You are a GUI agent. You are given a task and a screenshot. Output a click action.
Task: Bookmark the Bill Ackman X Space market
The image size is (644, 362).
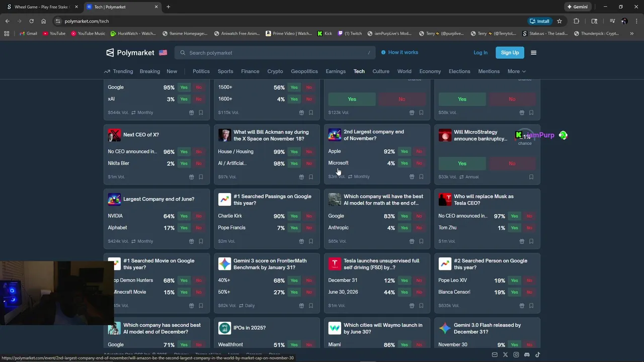point(311,177)
